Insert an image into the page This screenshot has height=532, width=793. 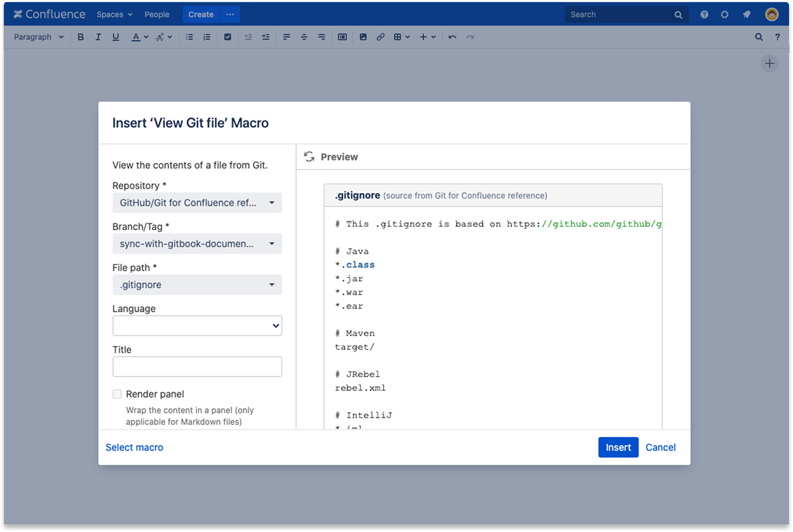tap(363, 37)
